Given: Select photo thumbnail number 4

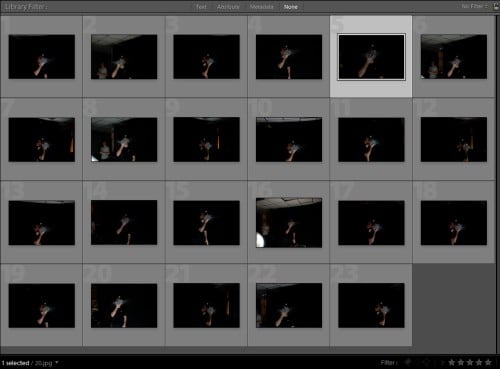Looking at the screenshot, I should tap(289, 57).
